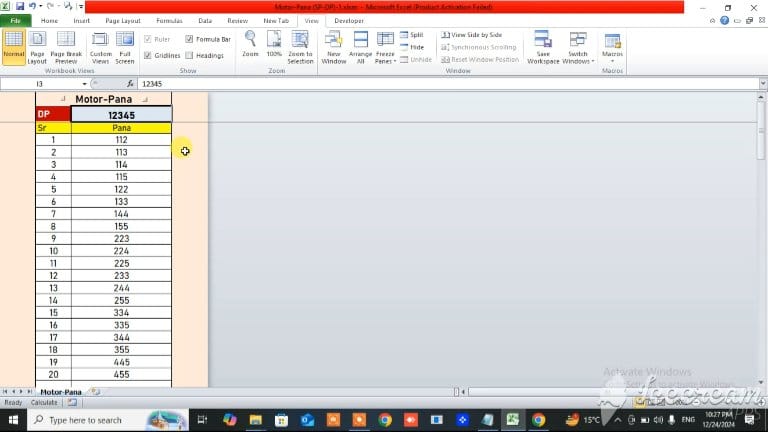Open Windows Start menu
768x432 pixels.
click(x=13, y=420)
